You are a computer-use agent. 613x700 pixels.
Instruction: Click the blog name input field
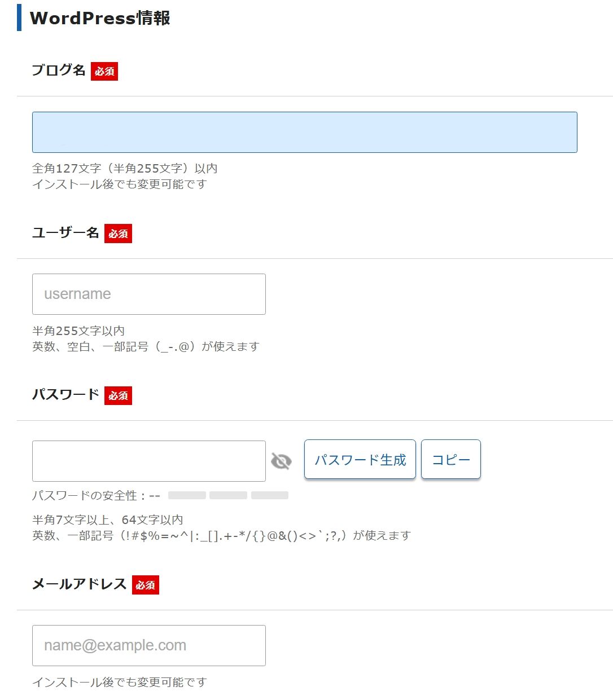tap(305, 132)
